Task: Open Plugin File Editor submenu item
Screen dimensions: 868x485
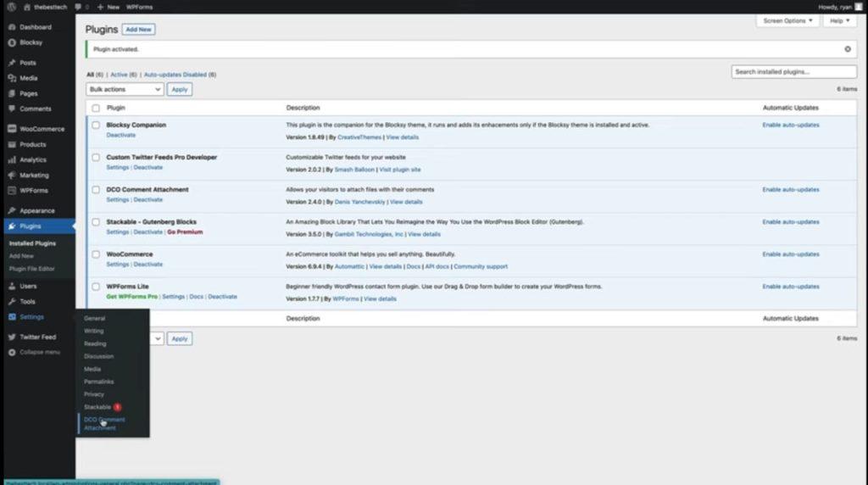Action: [31, 269]
